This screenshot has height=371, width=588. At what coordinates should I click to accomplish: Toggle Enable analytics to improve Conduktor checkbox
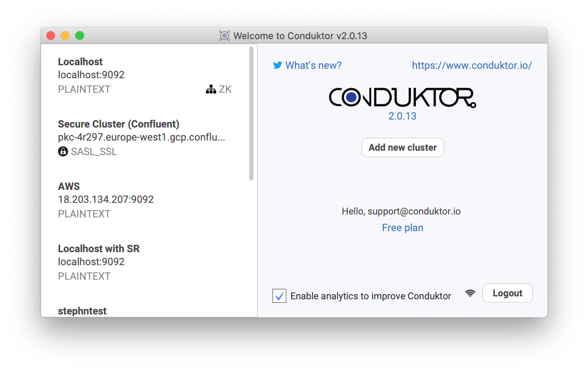click(279, 296)
